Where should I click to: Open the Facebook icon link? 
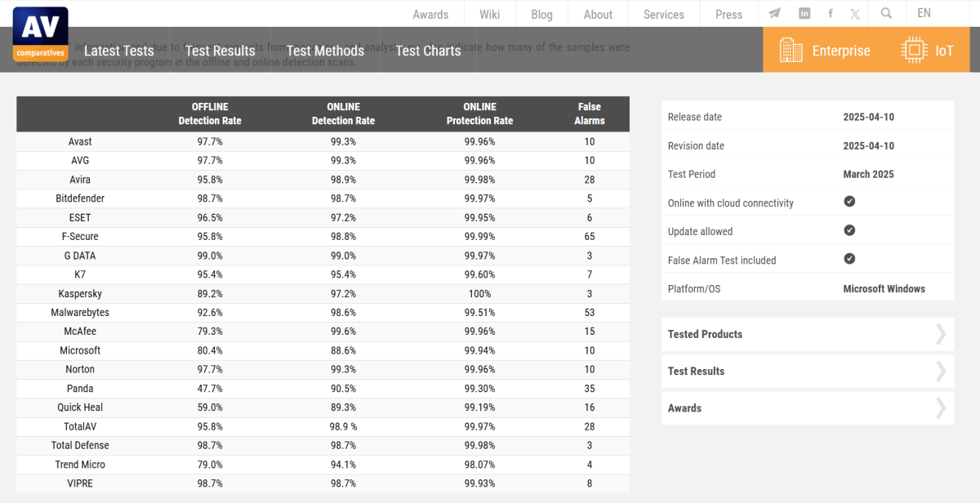pos(831,14)
